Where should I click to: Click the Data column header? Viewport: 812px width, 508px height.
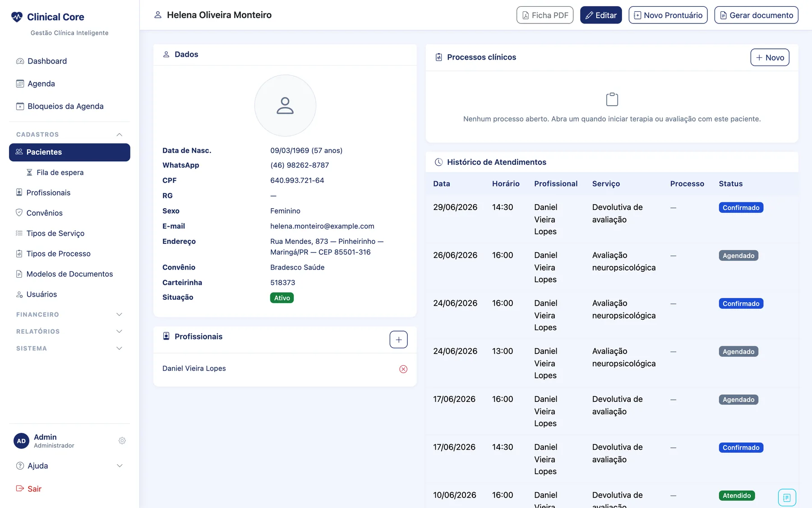coord(442,184)
